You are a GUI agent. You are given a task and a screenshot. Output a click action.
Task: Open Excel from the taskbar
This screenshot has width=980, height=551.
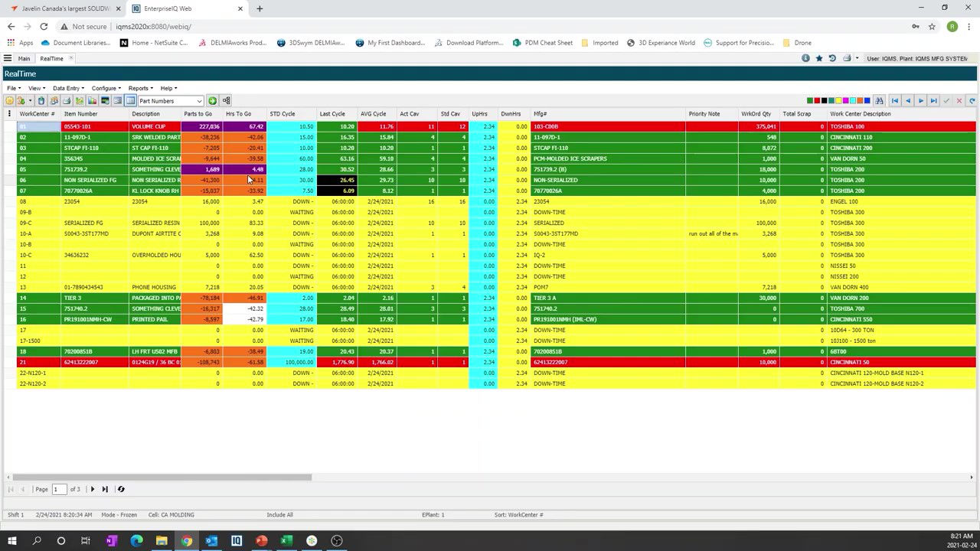coord(286,541)
